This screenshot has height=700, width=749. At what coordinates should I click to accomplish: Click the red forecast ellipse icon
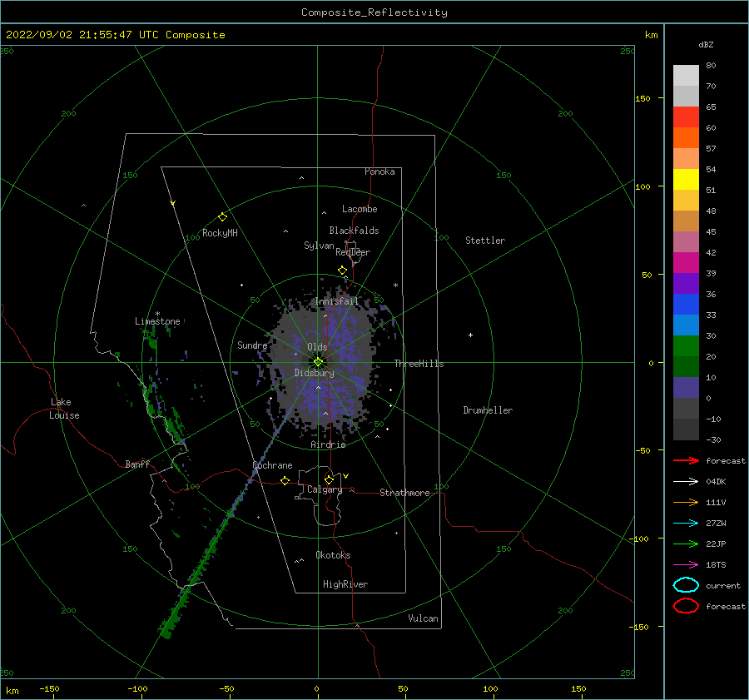pos(686,606)
